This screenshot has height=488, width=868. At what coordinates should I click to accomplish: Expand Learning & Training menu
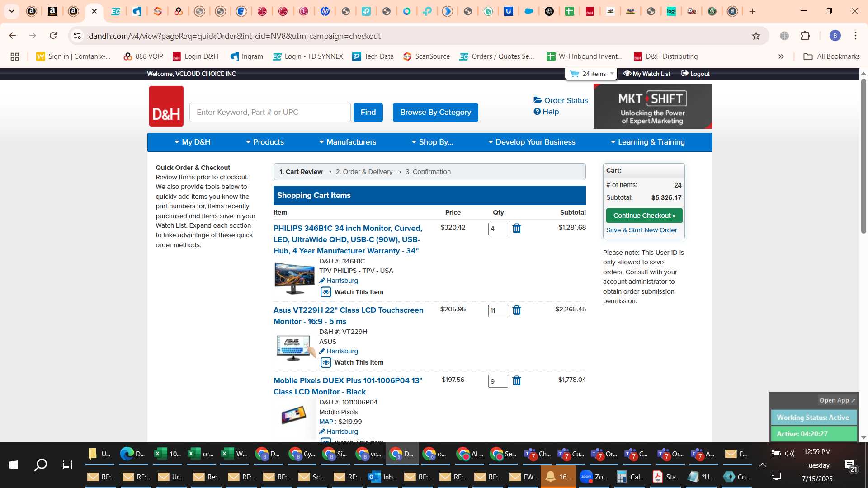tap(647, 142)
